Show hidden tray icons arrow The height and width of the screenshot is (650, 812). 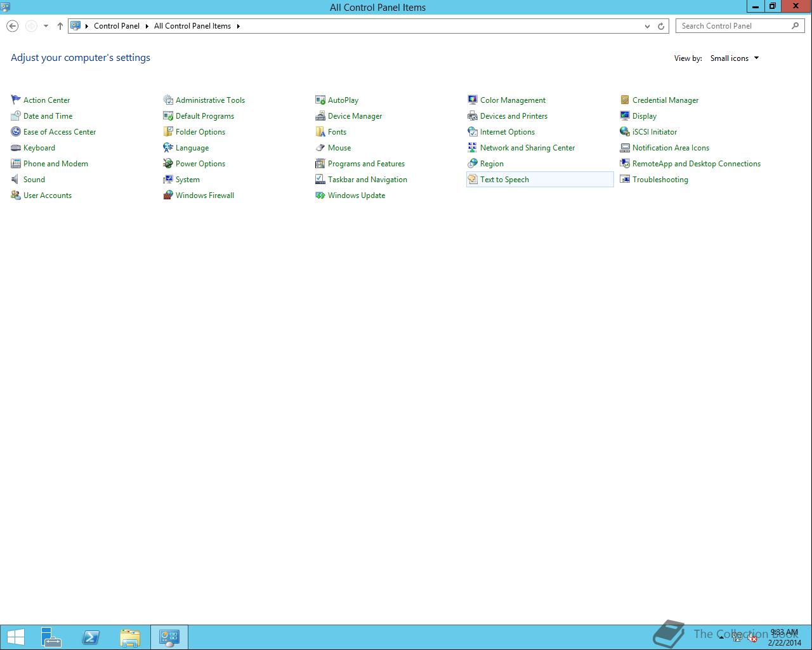721,637
